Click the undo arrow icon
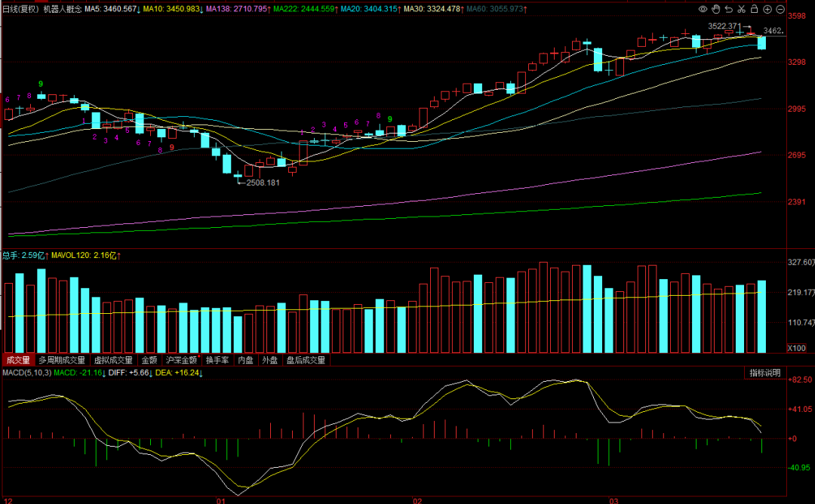Screen dimensions: 815x504 click(729, 9)
